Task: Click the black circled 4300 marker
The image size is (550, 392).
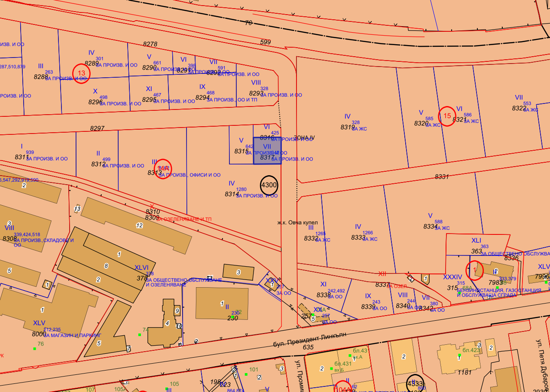Action: [269, 185]
